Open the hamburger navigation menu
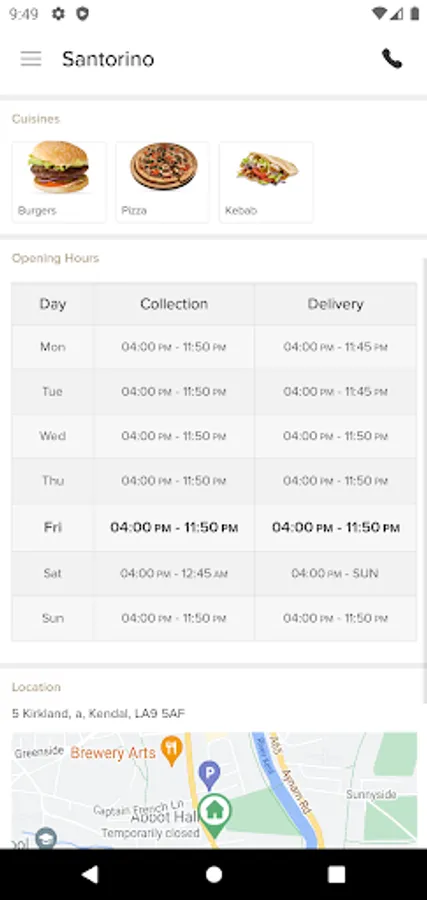 [x=31, y=59]
